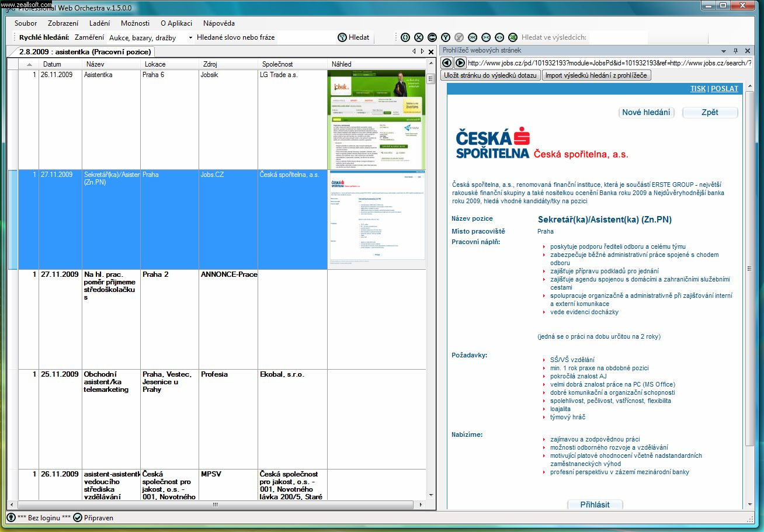Click the results grid vertical scrollbar
The width and height of the screenshot is (764, 532).
click(x=431, y=280)
